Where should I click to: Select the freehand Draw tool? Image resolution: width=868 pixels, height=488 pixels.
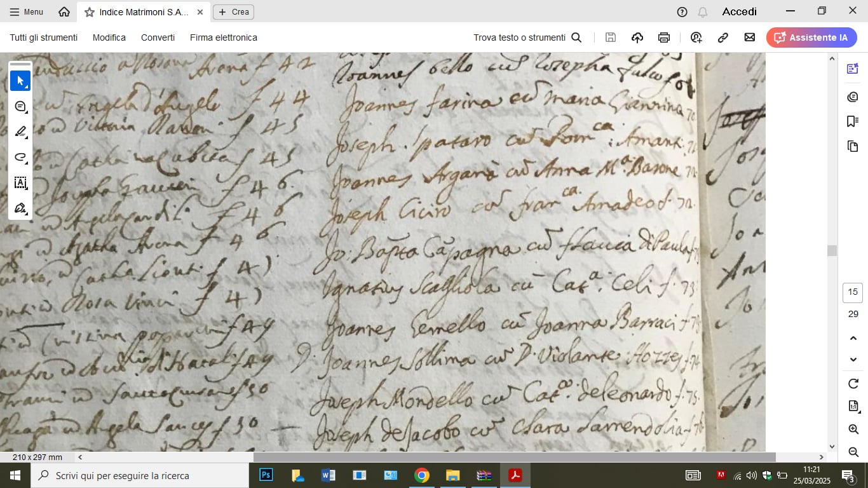click(20, 157)
